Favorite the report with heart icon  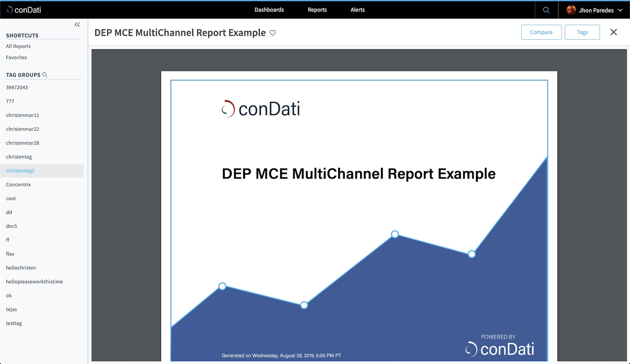(272, 33)
